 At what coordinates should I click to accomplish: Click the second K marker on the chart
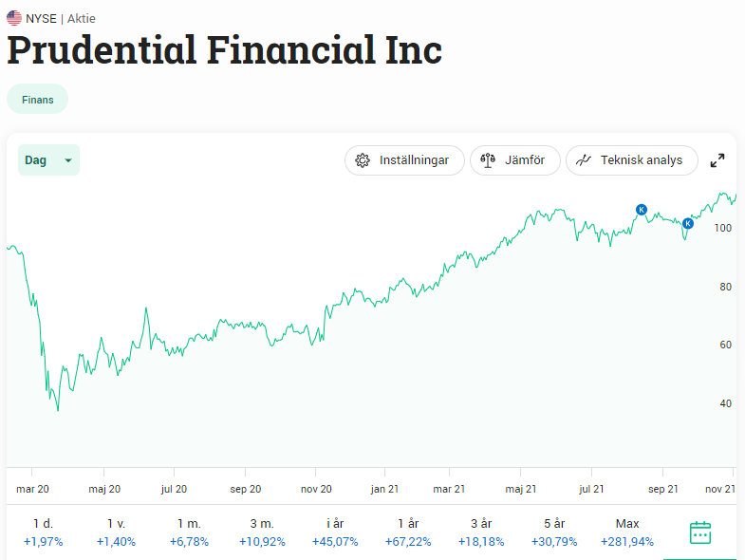(x=687, y=223)
